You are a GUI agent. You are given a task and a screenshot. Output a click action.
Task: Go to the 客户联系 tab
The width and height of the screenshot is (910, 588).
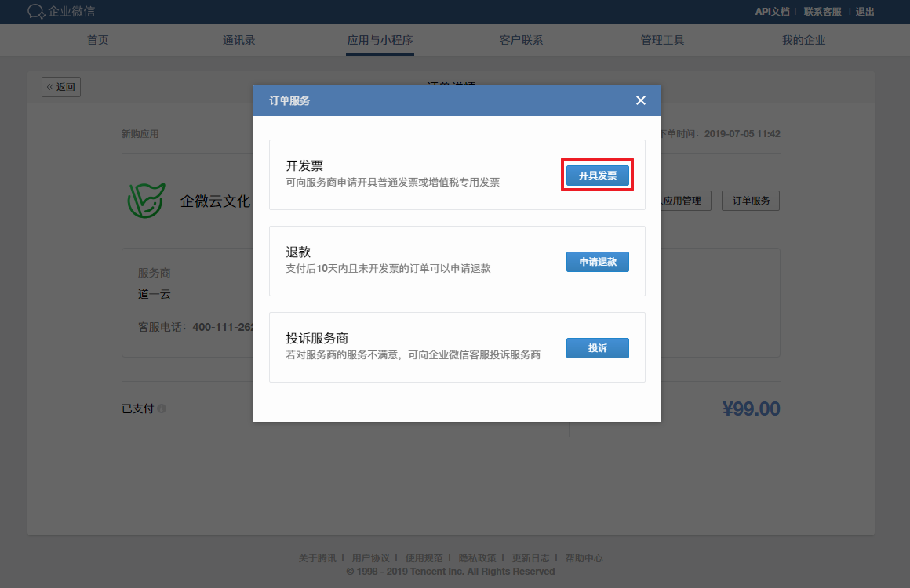[522, 41]
